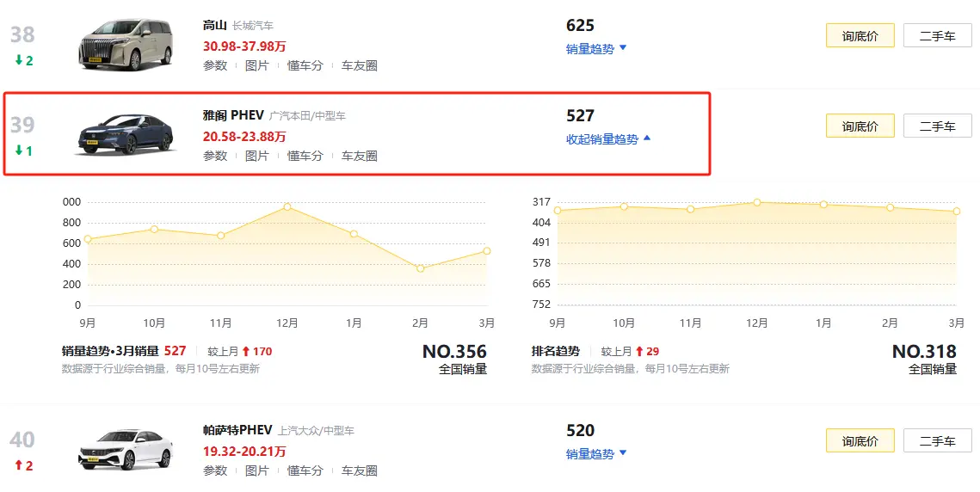Open 懂车分 link under 帕萨特PHEV
The height and width of the screenshot is (492, 980).
click(305, 470)
